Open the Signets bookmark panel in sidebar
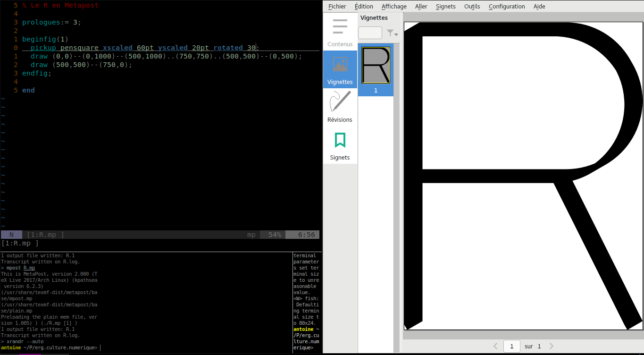This screenshot has height=355, width=644. tap(340, 145)
